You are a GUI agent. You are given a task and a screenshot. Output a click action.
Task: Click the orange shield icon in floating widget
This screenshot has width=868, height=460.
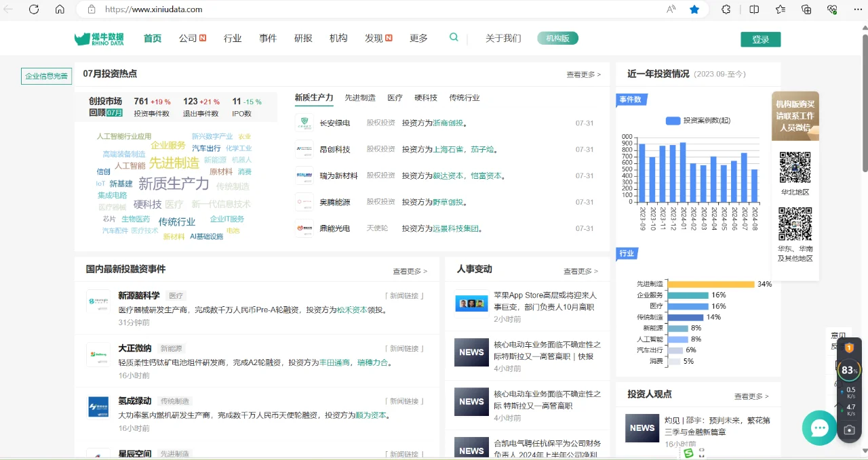849,348
